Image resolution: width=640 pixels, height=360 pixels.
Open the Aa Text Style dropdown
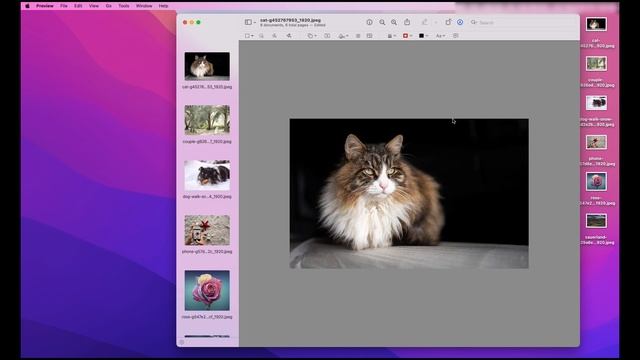440,36
